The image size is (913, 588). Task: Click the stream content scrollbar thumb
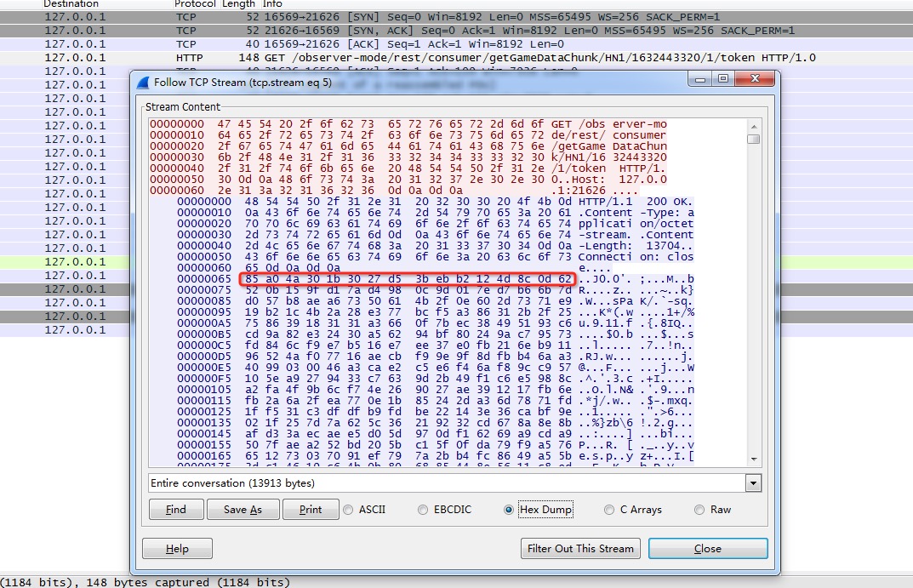[754, 140]
